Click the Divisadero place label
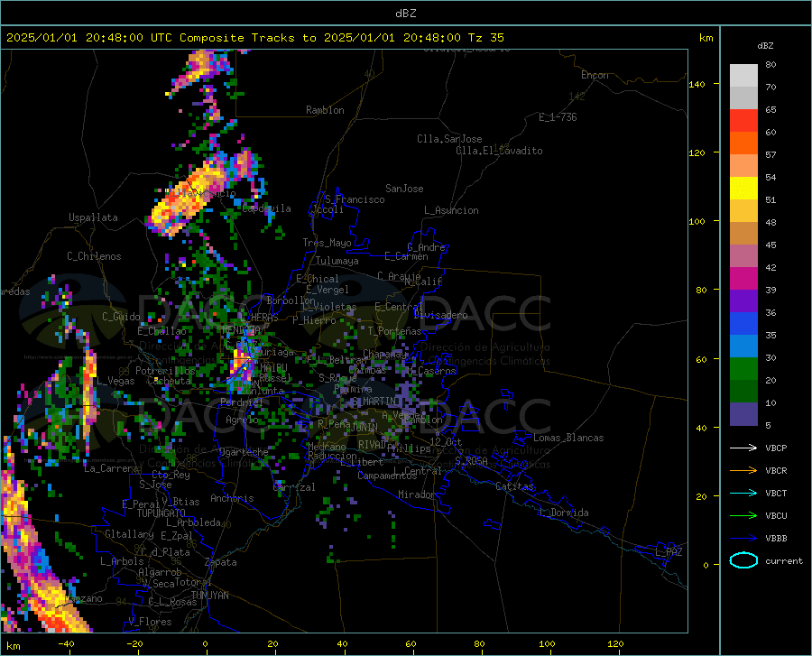Image resolution: width=812 pixels, height=656 pixels. 440,315
